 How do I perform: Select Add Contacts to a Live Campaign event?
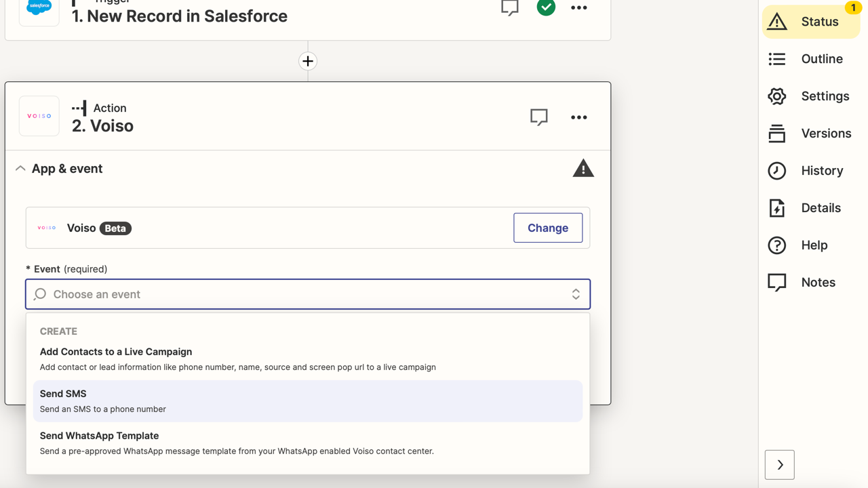pos(308,359)
